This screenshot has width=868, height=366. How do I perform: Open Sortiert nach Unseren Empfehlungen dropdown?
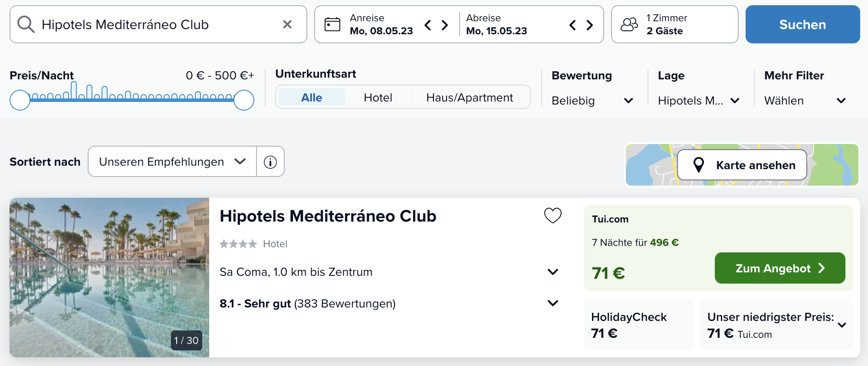172,162
